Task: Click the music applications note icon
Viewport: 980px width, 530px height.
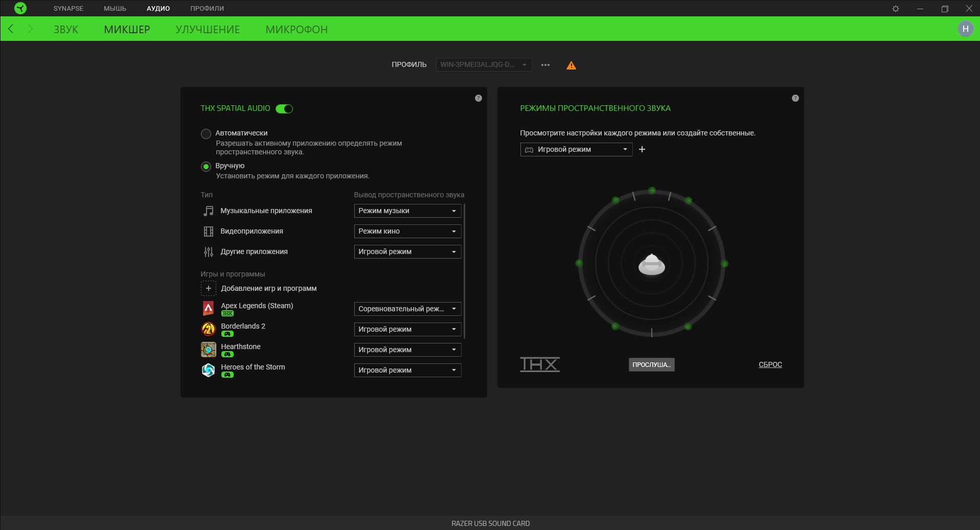Action: (209, 211)
